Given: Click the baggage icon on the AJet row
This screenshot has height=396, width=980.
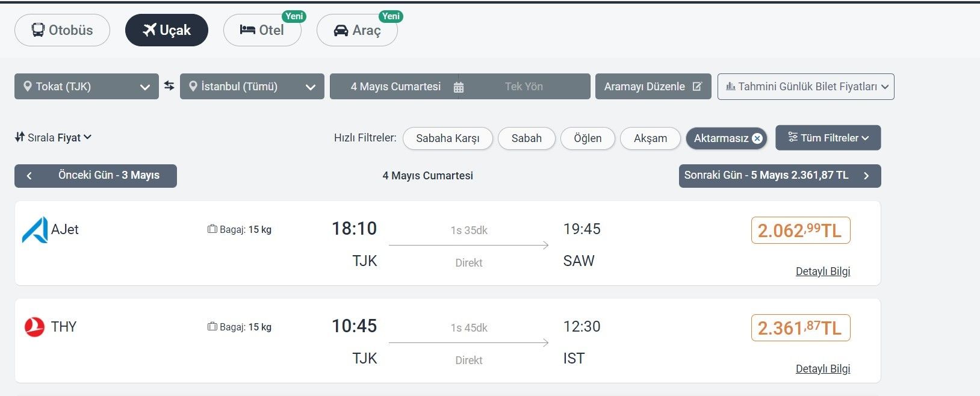Looking at the screenshot, I should [x=212, y=229].
